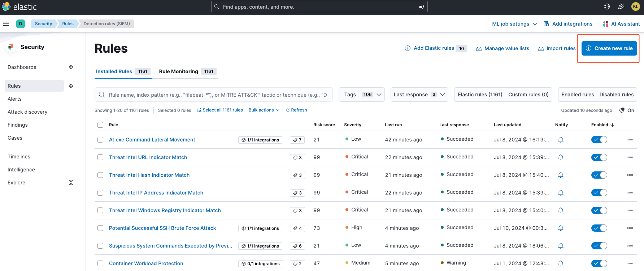Open the AI Assistant

[621, 24]
